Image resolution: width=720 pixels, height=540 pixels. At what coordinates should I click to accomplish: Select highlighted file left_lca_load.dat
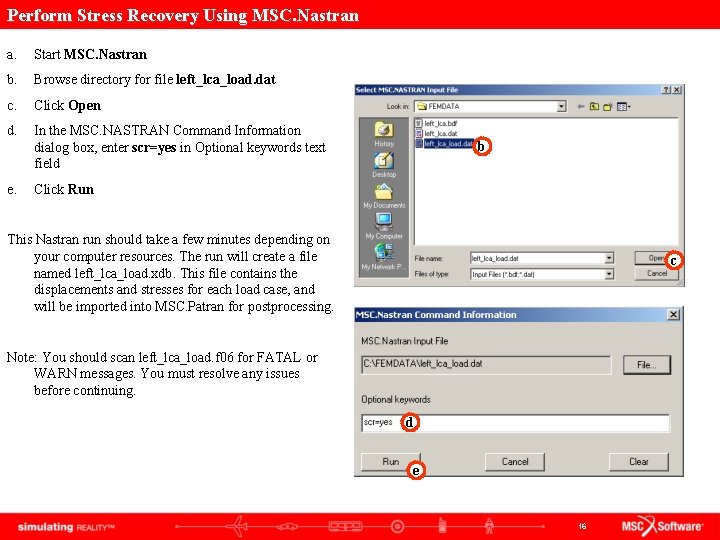(444, 144)
